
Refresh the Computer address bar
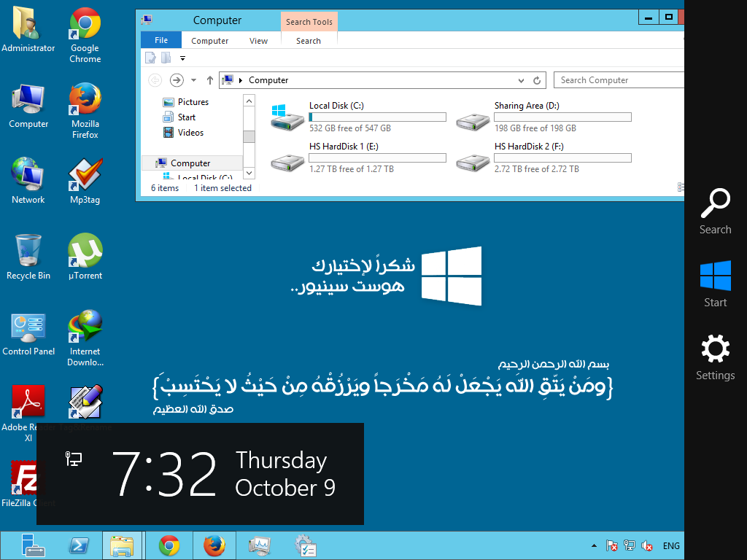pyautogui.click(x=537, y=80)
